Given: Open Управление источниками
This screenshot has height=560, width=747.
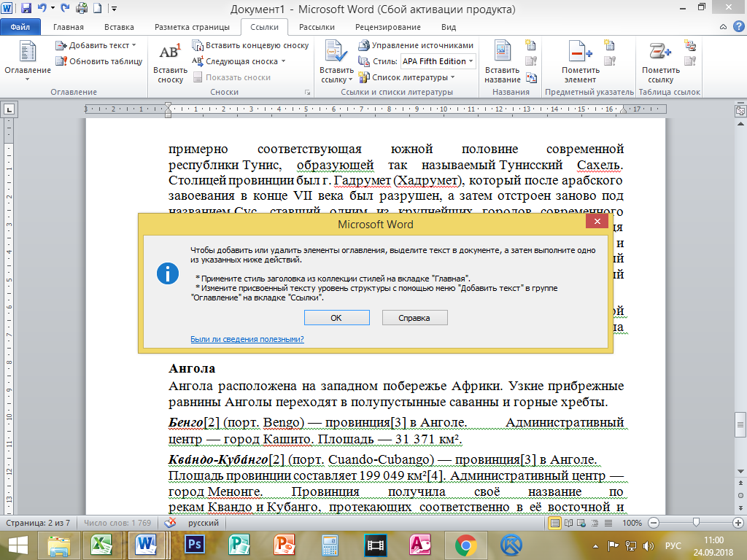Looking at the screenshot, I should 416,45.
